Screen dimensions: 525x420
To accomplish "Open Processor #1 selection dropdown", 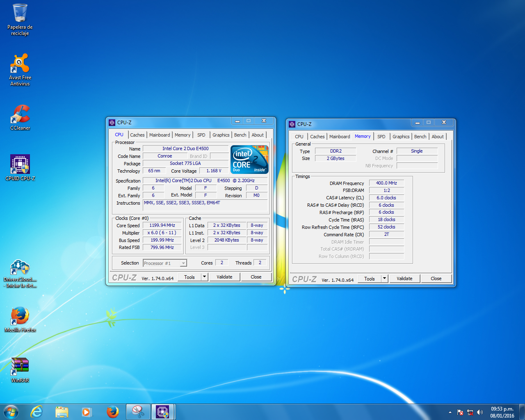I will coord(165,263).
